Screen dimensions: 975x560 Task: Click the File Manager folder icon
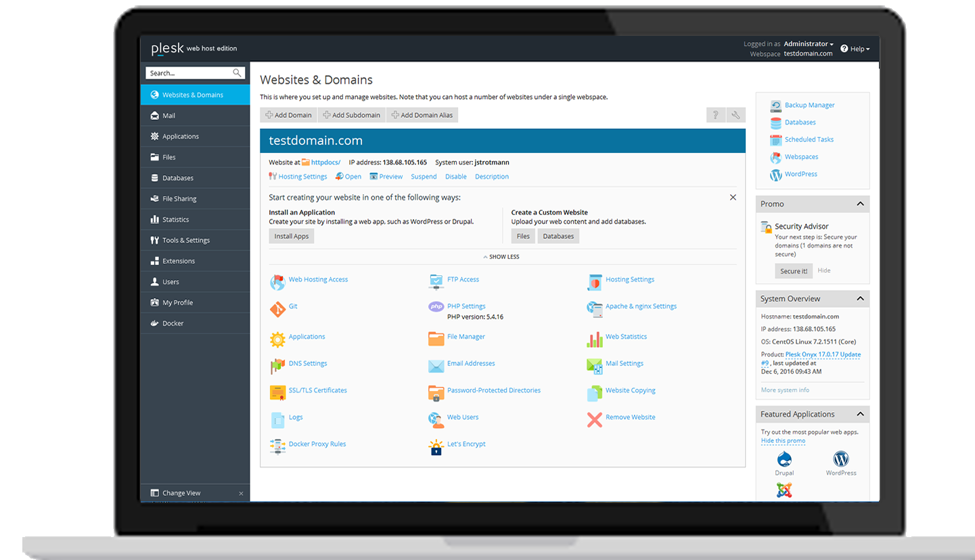pos(436,339)
